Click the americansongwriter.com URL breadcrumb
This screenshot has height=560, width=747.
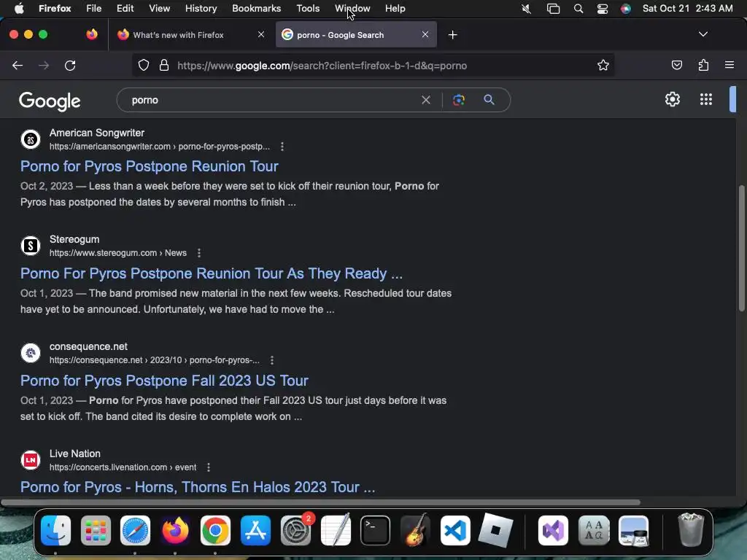coord(160,147)
